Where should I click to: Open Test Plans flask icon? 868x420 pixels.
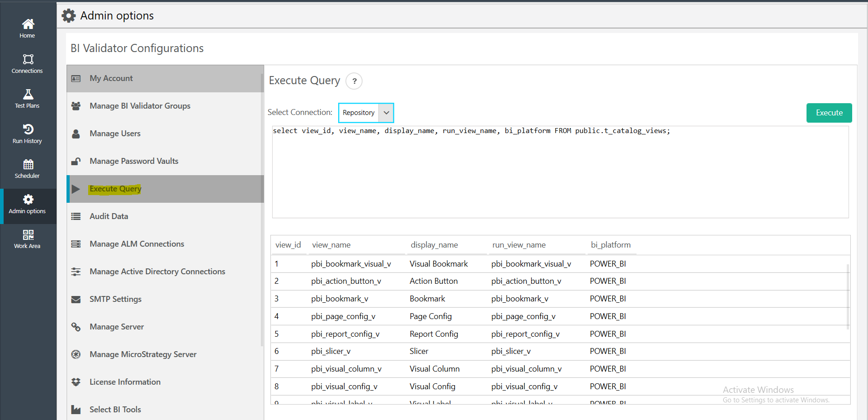[28, 94]
